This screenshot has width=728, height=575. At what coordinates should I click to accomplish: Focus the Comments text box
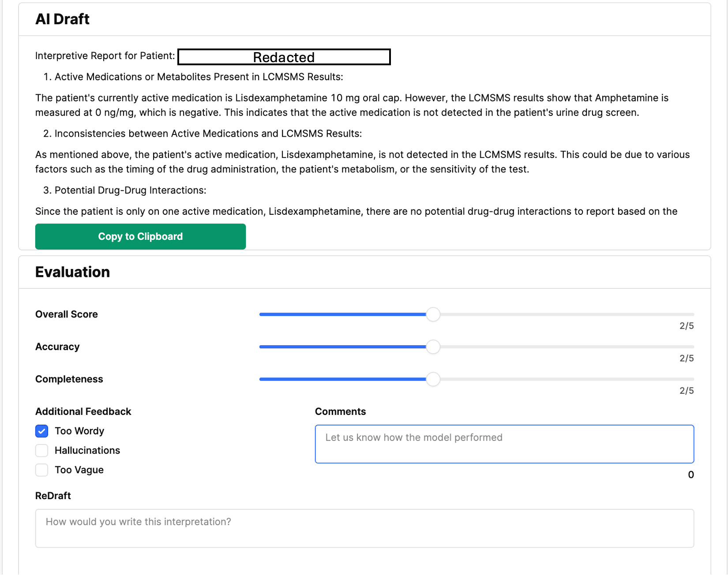click(x=504, y=444)
